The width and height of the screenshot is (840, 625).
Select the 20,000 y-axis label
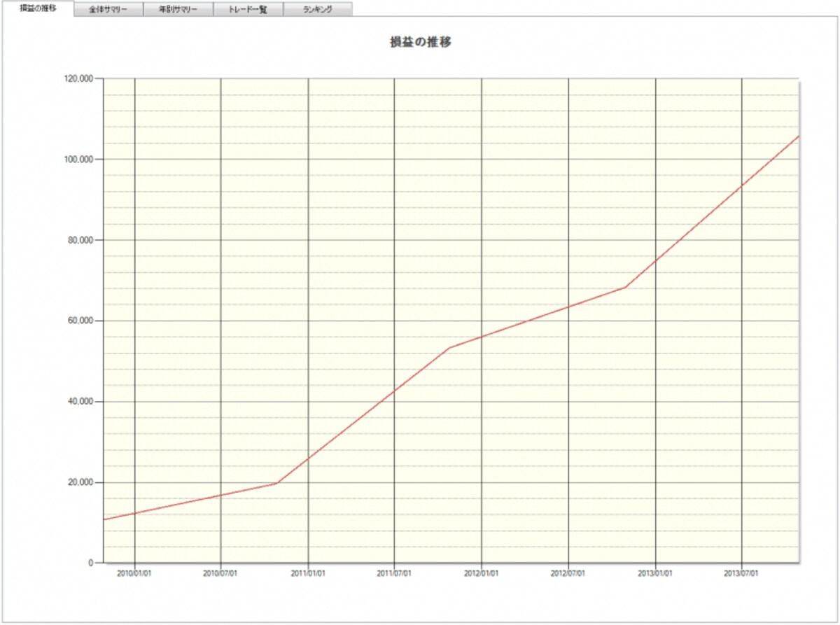point(80,482)
